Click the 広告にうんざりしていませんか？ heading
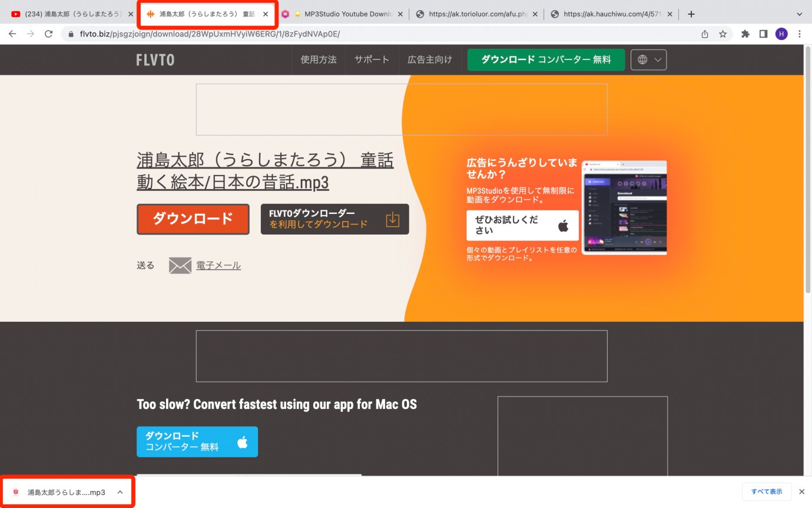812x508 pixels. 522,169
